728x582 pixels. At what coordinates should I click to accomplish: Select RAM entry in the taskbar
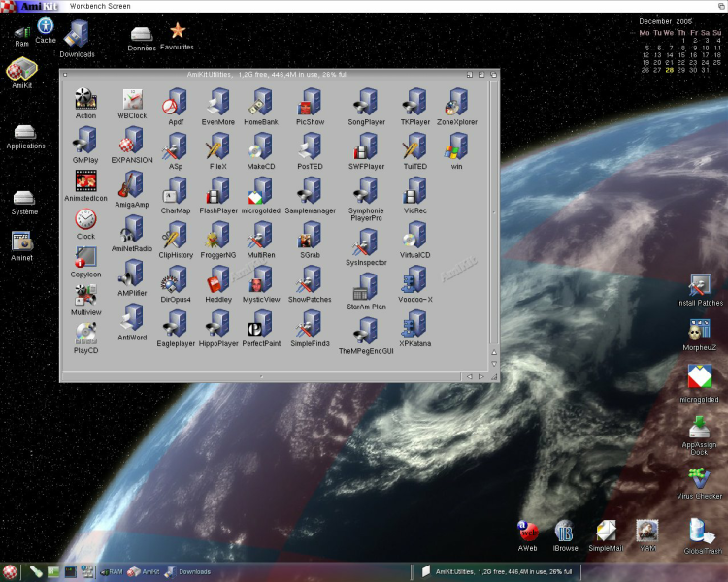point(112,571)
